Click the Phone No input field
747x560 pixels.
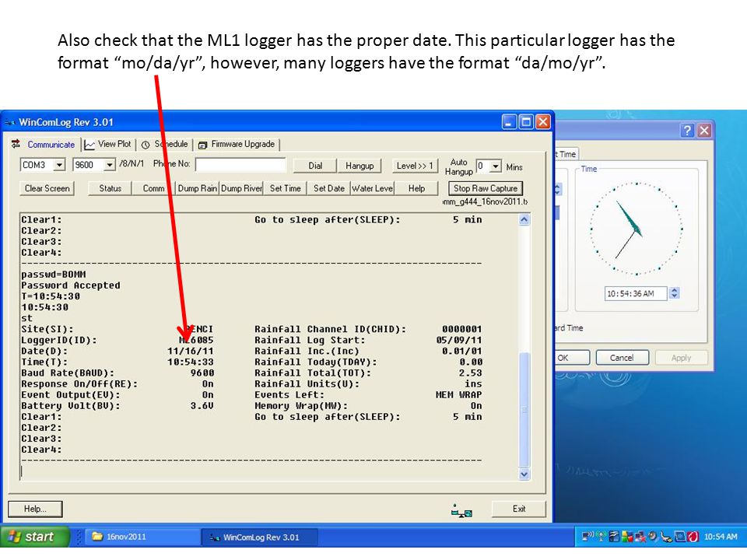240,165
